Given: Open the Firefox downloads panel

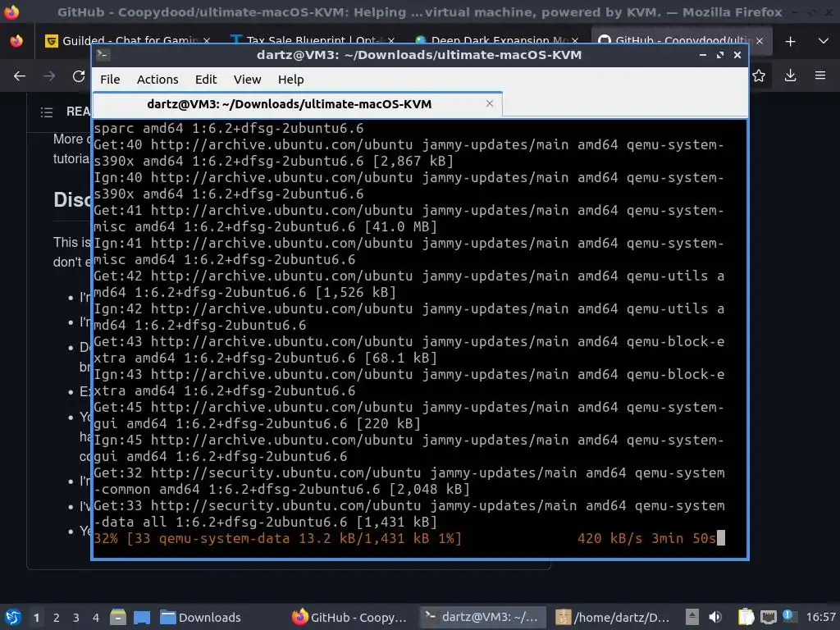Looking at the screenshot, I should (x=790, y=75).
